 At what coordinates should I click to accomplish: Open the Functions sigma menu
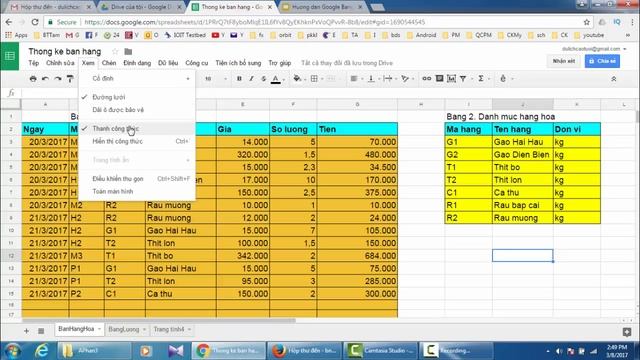click(x=481, y=78)
